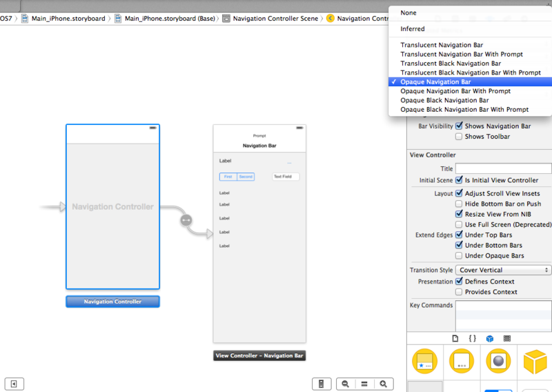
Task: Click the Main_iPhone.storyboard file icon in breadcrumb
Action: point(25,19)
